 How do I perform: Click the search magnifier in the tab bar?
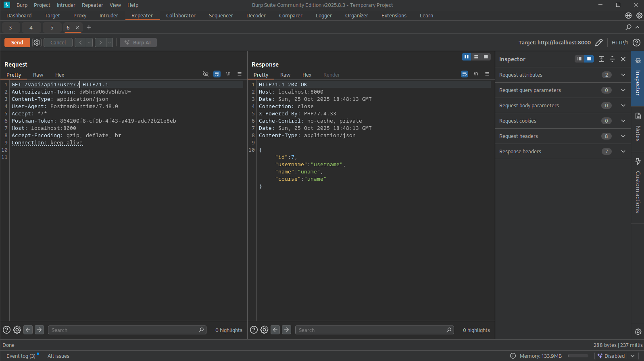point(628,27)
